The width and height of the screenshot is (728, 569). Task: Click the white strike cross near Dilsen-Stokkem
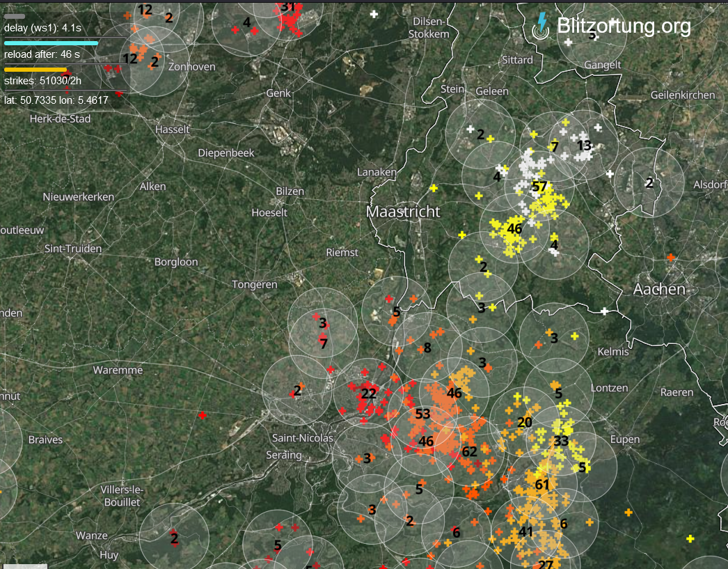(x=374, y=15)
